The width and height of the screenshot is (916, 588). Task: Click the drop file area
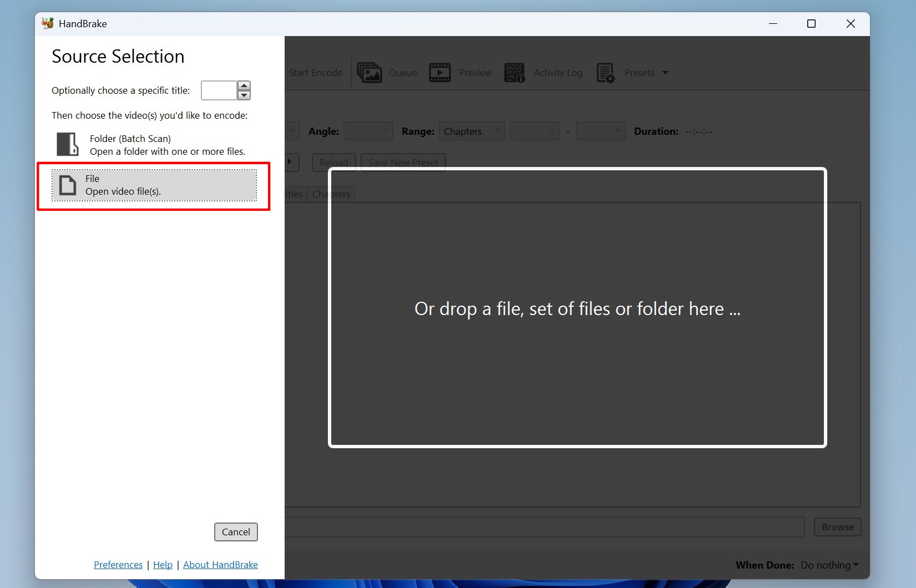tap(578, 307)
